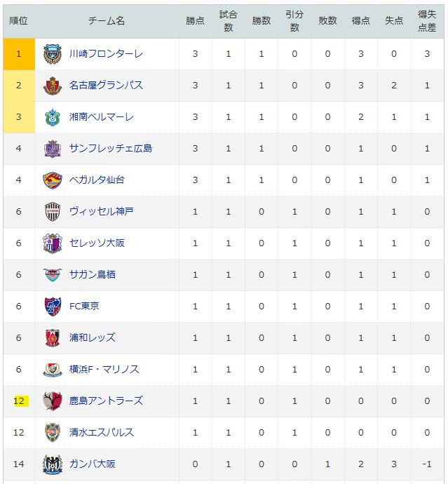This screenshot has height=484, width=448.
Task: Open the 浦和レッズ team link
Action: pos(93,337)
